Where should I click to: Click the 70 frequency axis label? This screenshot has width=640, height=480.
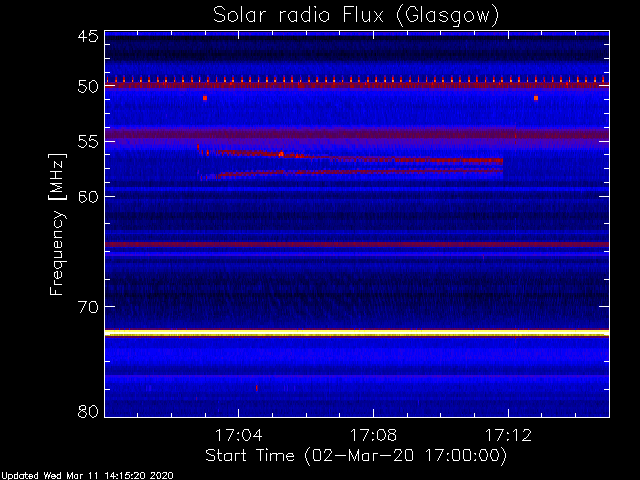[88, 307]
